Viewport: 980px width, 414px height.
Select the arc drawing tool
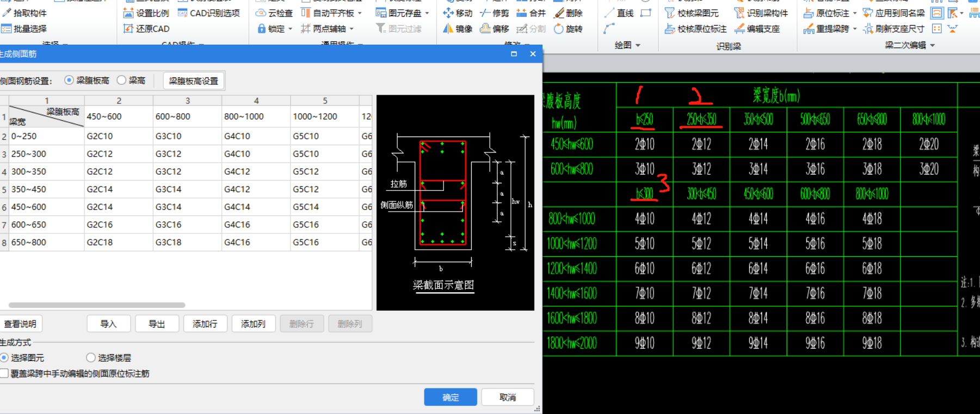point(609,29)
